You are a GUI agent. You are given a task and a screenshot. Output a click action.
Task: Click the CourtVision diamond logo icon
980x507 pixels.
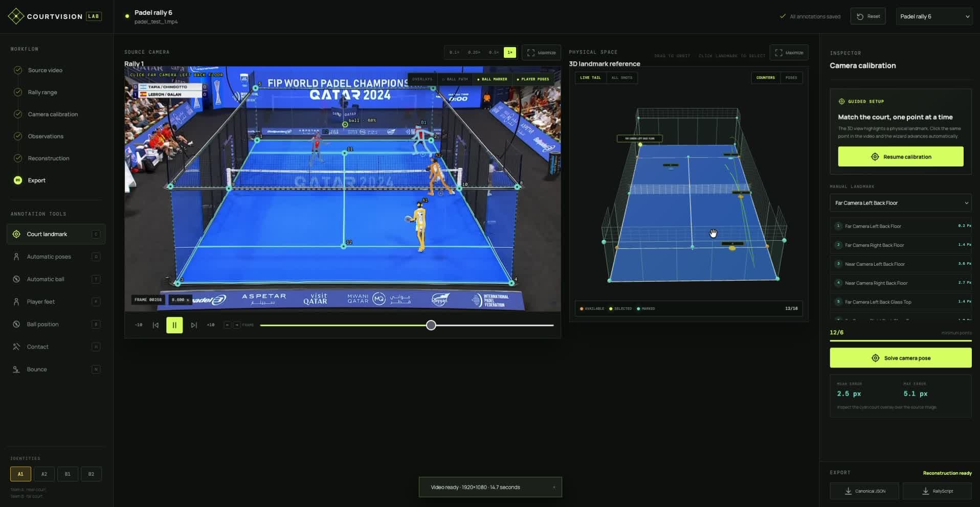tap(16, 16)
